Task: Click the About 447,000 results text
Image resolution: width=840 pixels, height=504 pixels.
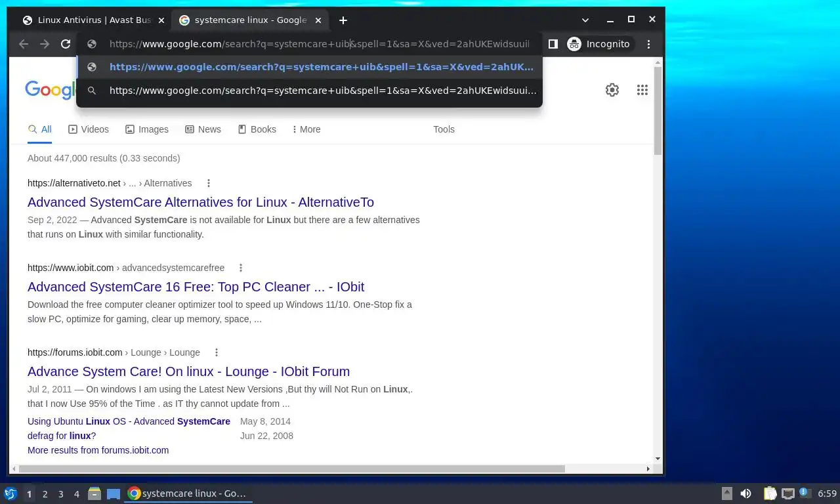Action: tap(104, 158)
